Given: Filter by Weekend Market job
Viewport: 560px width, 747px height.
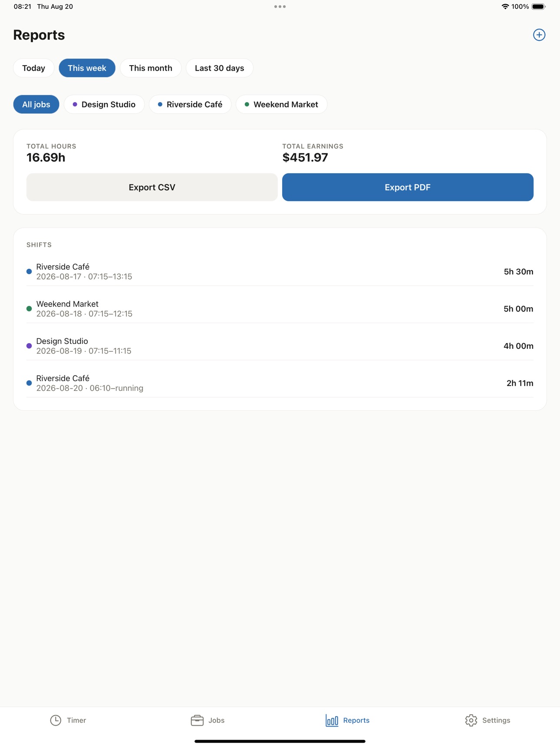Looking at the screenshot, I should (x=281, y=104).
